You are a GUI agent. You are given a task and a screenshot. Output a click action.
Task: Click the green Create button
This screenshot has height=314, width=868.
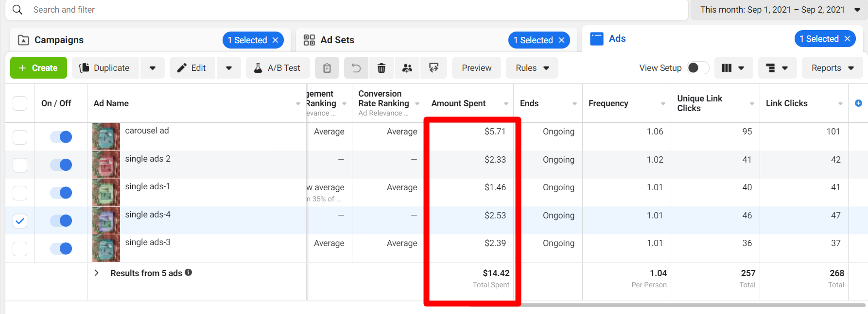point(38,68)
